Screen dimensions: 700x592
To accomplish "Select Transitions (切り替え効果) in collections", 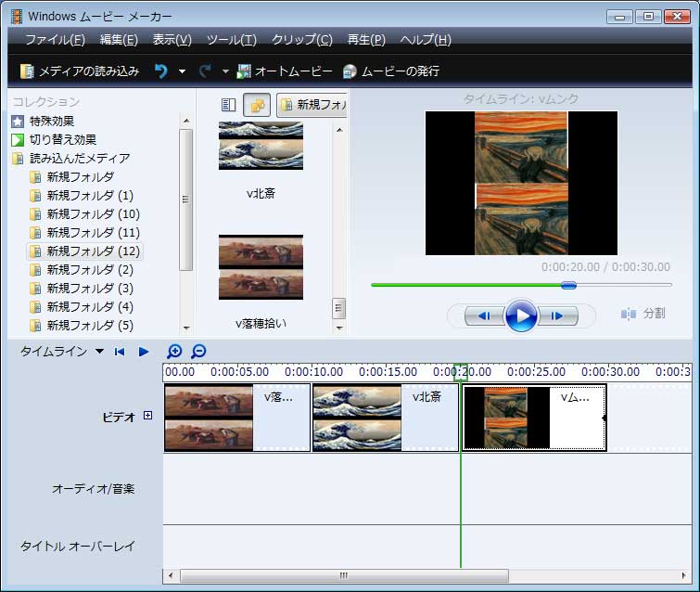I will pyautogui.click(x=54, y=140).
